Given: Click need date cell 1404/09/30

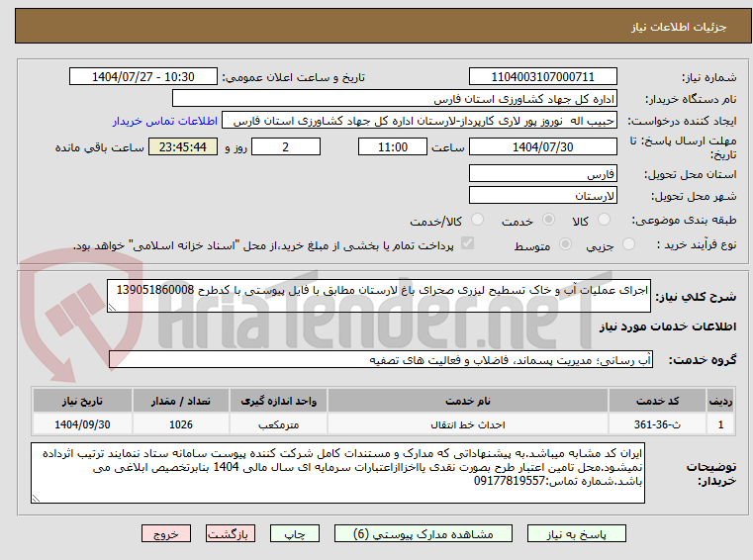Looking at the screenshot, I should 82,424.
